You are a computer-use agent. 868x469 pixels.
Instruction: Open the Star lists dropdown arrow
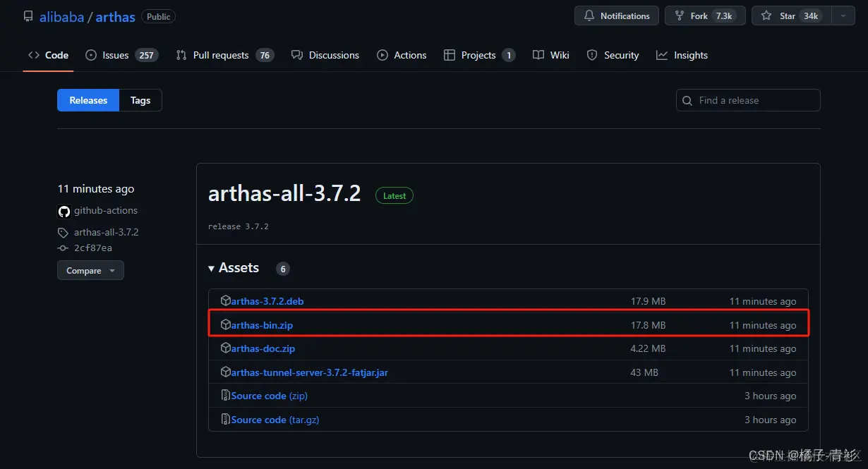843,16
